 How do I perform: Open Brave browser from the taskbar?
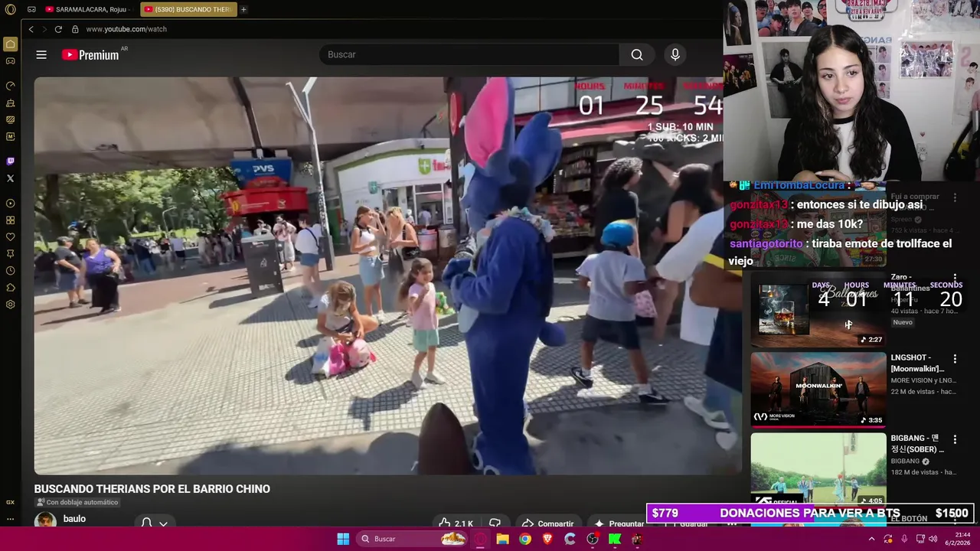click(x=547, y=539)
